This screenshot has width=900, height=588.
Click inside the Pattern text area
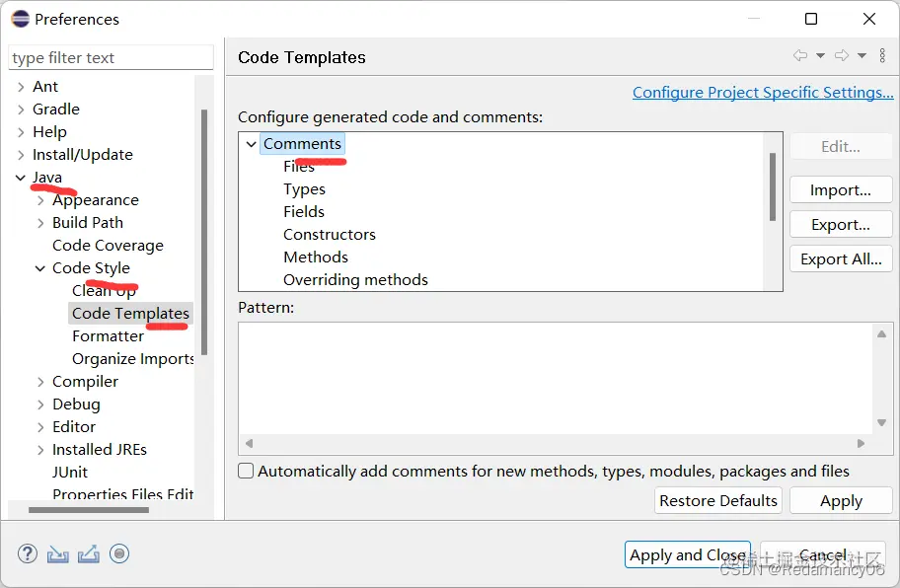pyautogui.click(x=555, y=379)
